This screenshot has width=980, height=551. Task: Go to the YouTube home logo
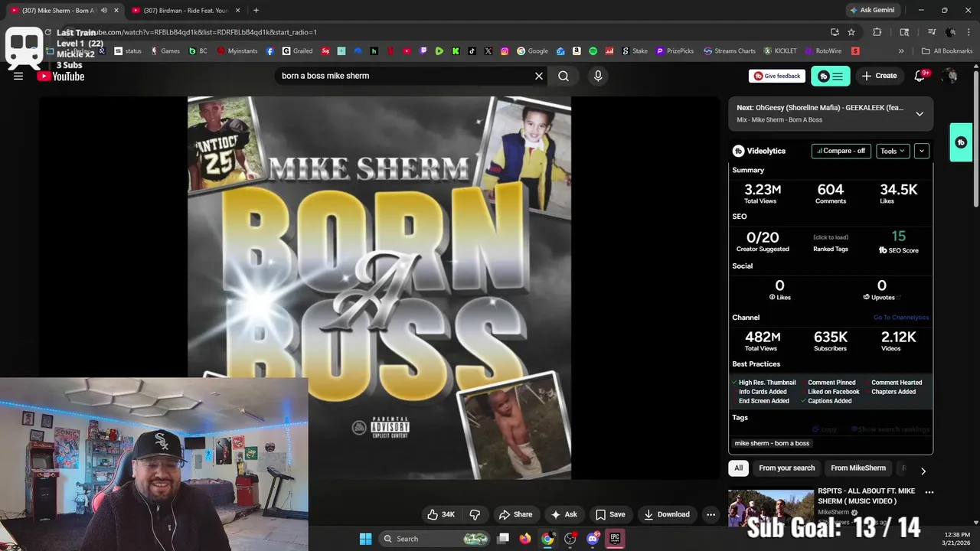point(60,76)
